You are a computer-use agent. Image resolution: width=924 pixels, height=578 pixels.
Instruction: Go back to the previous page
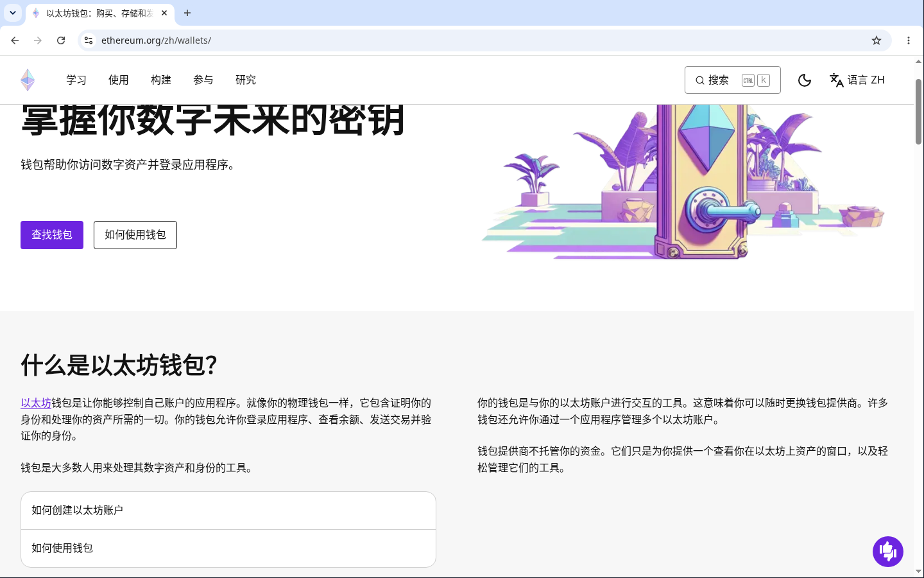point(15,40)
